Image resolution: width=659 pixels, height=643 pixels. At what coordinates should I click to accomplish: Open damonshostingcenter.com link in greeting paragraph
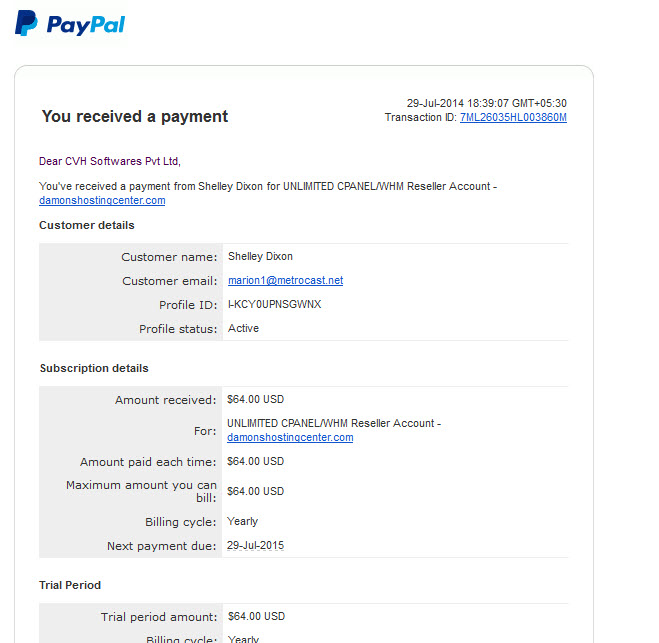[x=102, y=200]
